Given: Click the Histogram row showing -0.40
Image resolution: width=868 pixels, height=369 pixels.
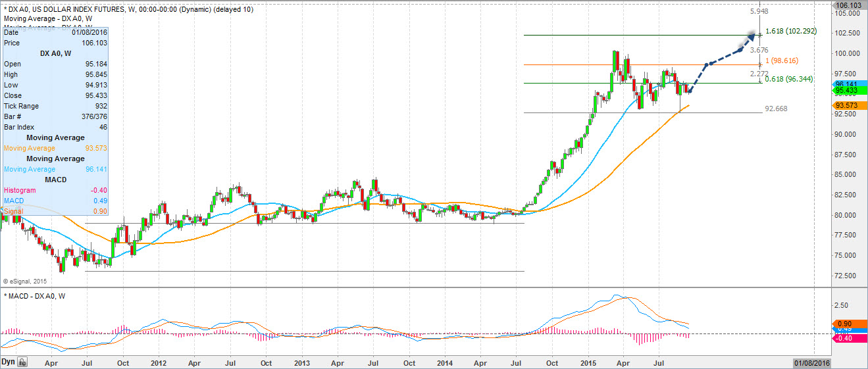Looking at the screenshot, I should pyautogui.click(x=55, y=190).
